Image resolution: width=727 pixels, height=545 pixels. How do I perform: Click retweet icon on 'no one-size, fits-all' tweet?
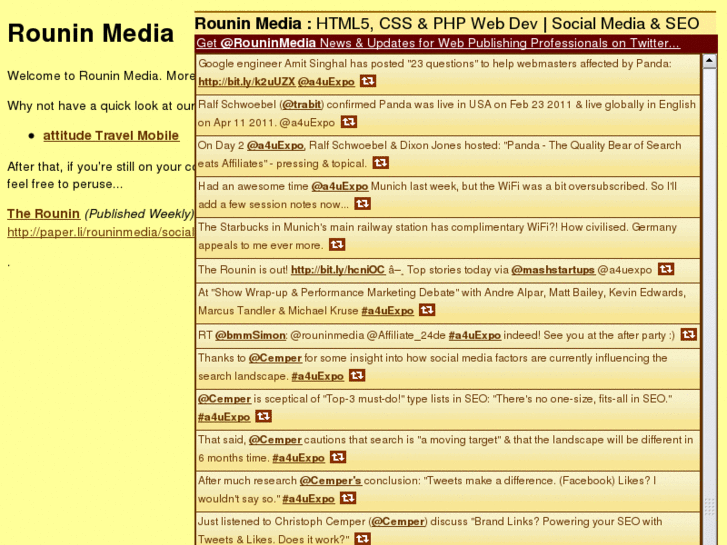click(x=263, y=416)
